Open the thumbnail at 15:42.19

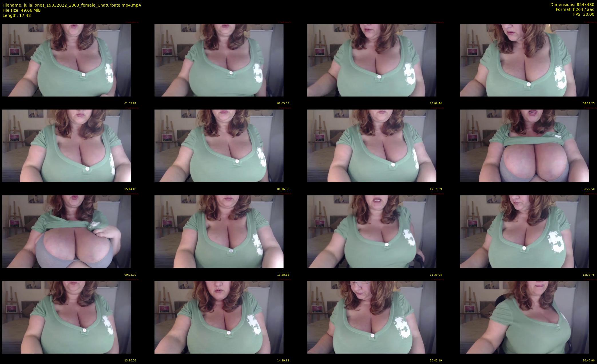click(x=372, y=317)
